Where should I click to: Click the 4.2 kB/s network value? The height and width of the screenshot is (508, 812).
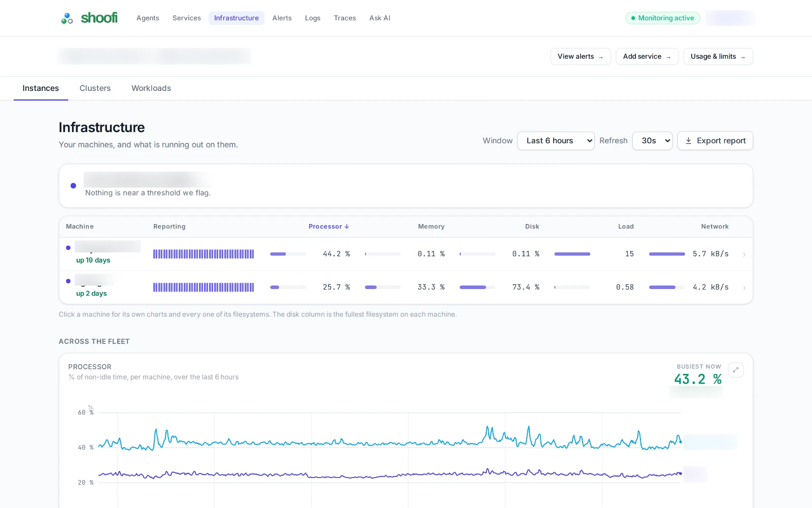coord(710,288)
